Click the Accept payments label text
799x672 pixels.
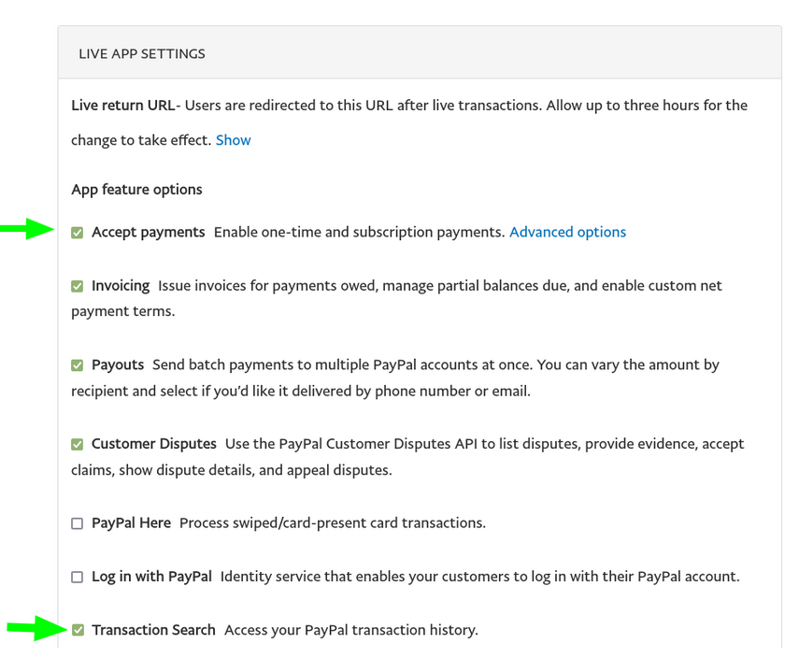pos(148,232)
